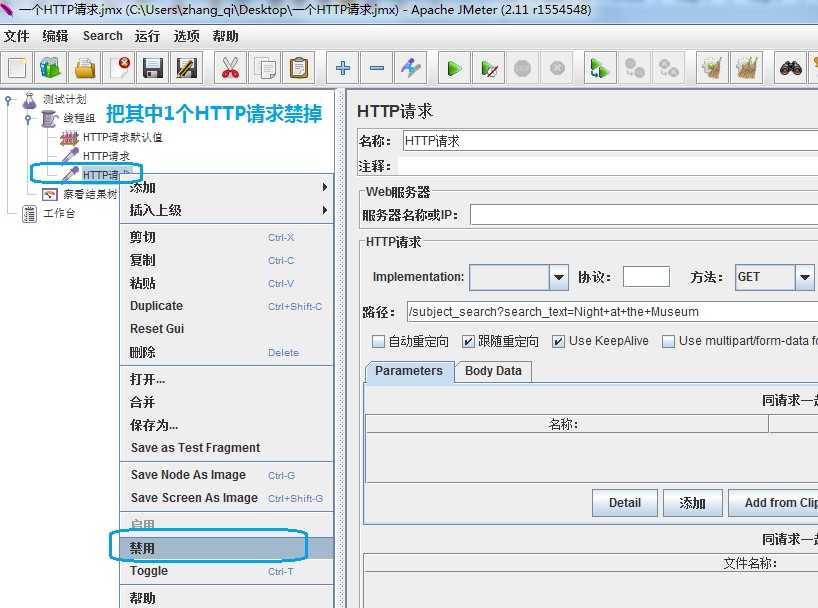The image size is (818, 608).
Task: Switch to the Parameters tab
Action: click(409, 371)
